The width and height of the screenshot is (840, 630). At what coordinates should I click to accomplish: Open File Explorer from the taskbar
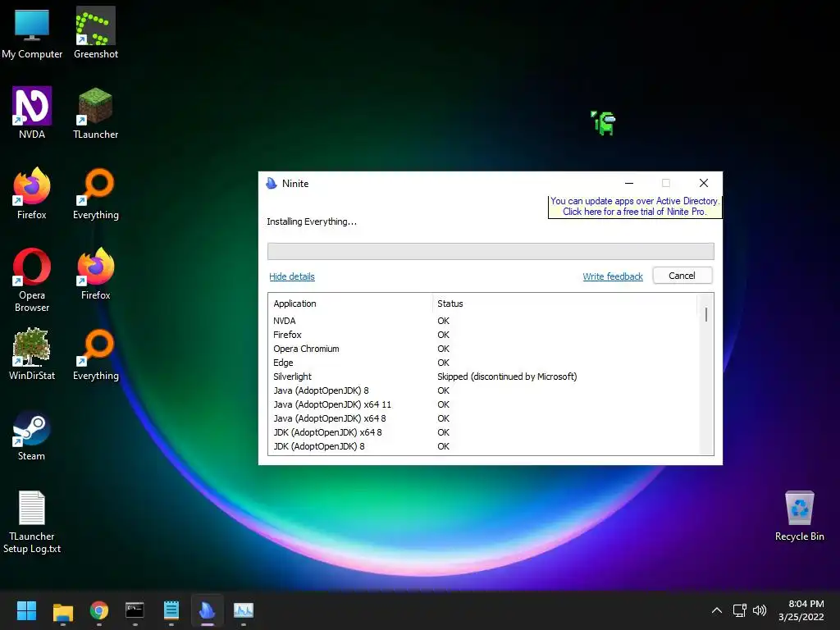[x=62, y=610]
